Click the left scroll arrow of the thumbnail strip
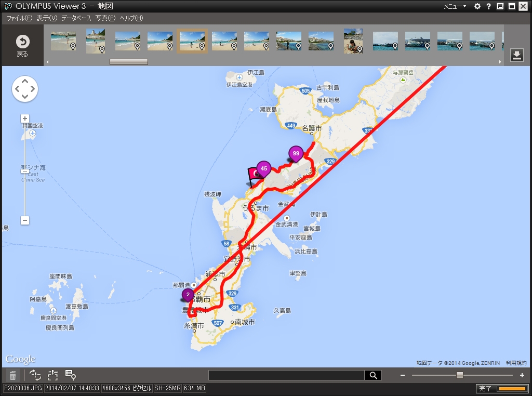Image resolution: width=532 pixels, height=396 pixels. 47,62
